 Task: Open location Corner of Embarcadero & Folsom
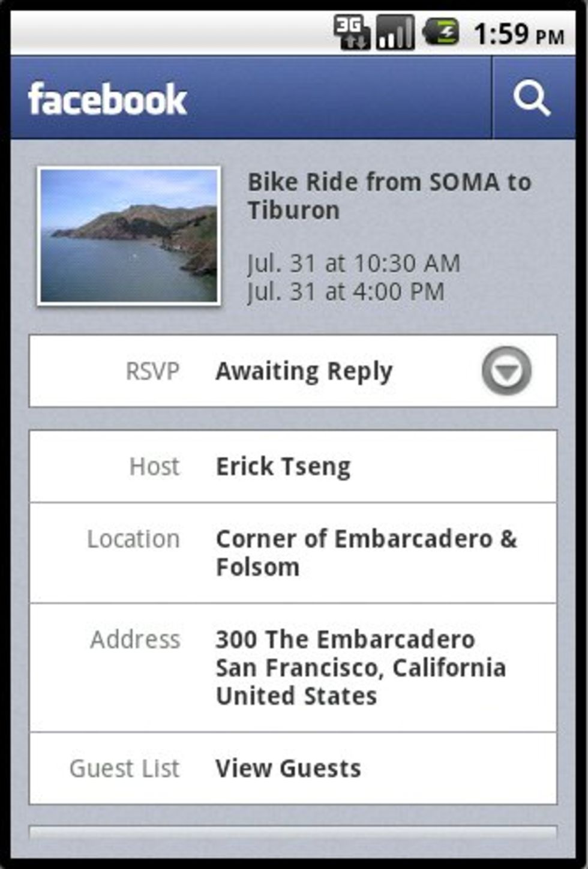(x=366, y=553)
